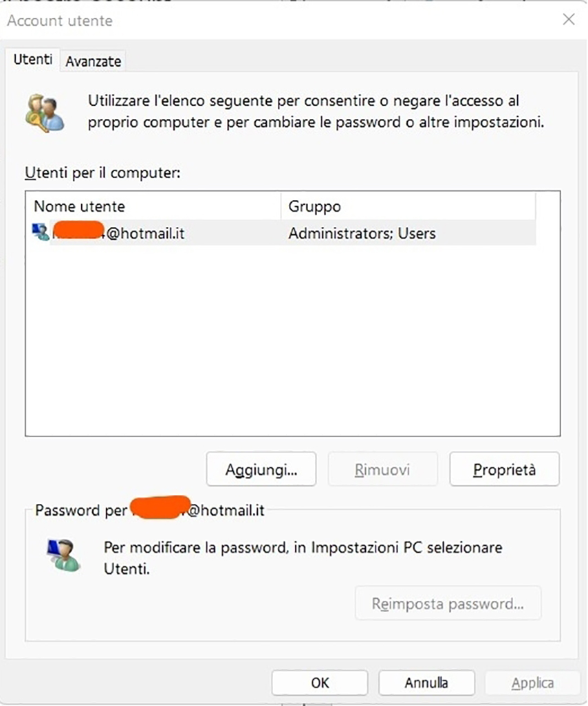
Task: Select the Utenti tab
Action: pyautogui.click(x=32, y=60)
